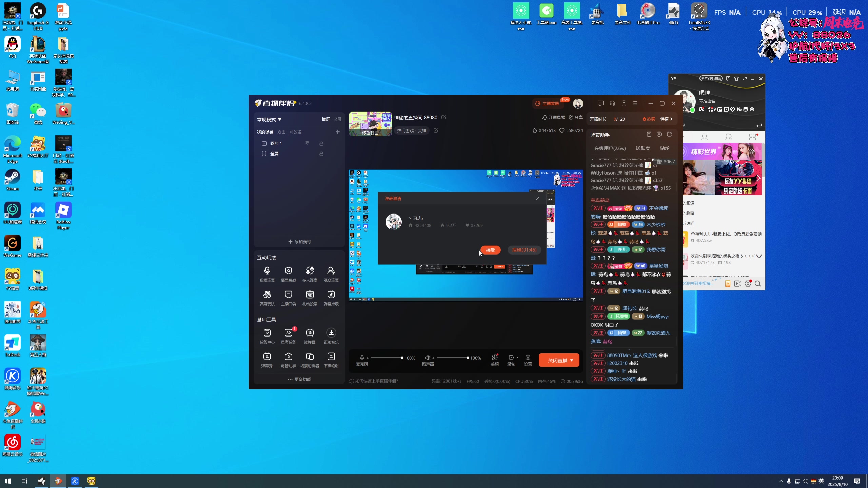Expand microphone device arrow
The height and width of the screenshot is (488, 868).
tap(368, 358)
